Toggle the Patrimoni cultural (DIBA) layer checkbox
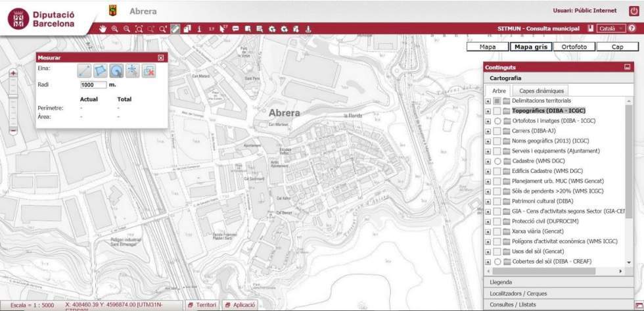Screen dimensions: 644x311 coord(497,201)
